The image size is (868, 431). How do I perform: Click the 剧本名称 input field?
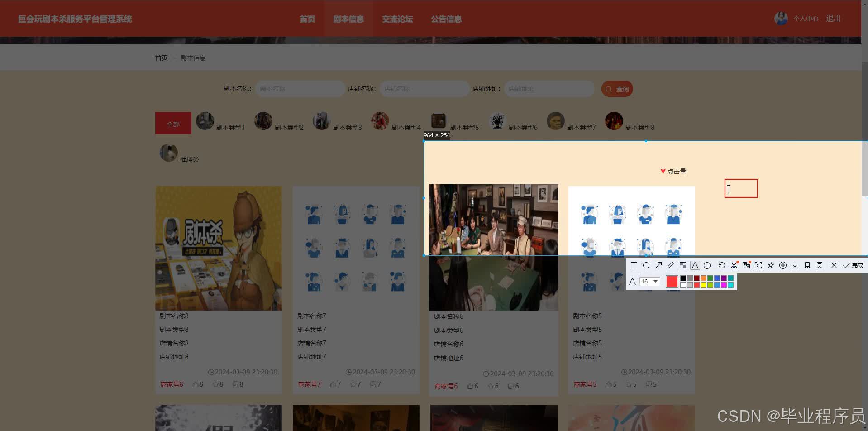299,89
